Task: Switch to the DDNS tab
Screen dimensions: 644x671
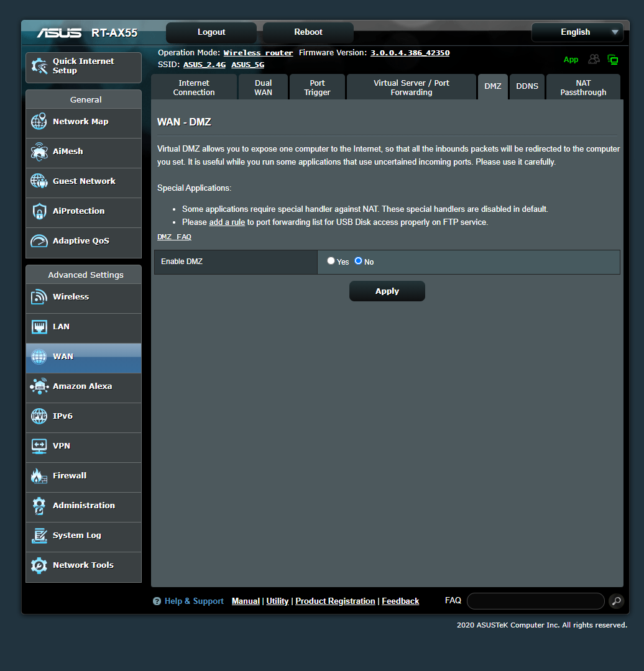Action: coord(527,87)
